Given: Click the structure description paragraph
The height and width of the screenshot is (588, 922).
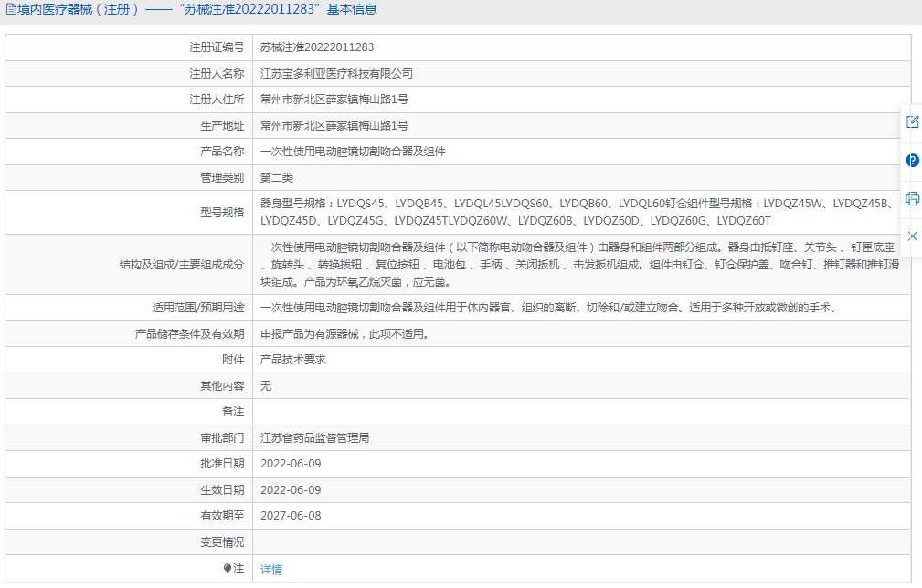Looking at the screenshot, I should coord(579,265).
